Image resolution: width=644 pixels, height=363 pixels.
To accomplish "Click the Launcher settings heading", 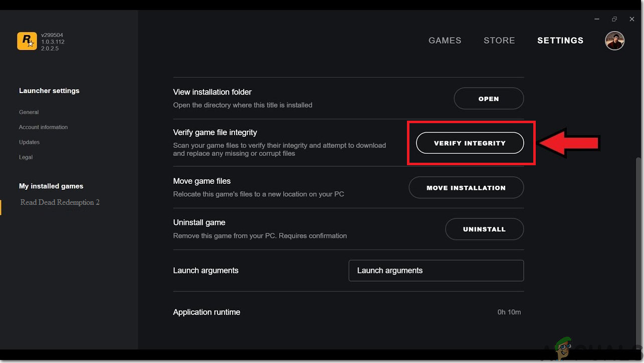I will pyautogui.click(x=49, y=91).
